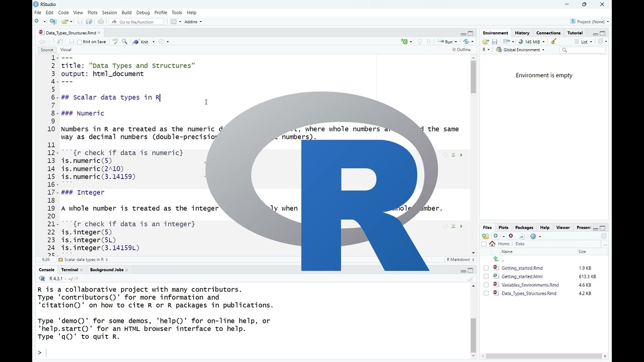The width and height of the screenshot is (644, 362).
Task: Switch editor to Source mode
Action: 47,50
